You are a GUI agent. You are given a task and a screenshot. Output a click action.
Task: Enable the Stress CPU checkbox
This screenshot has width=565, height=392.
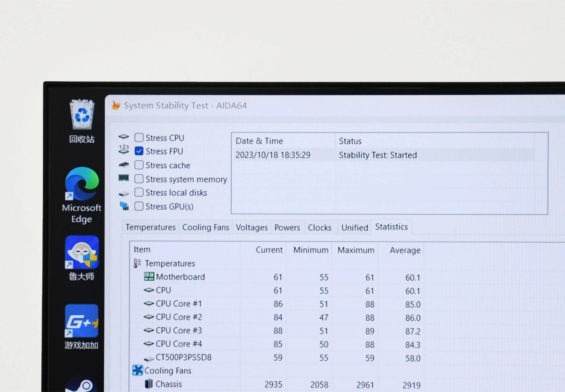point(139,137)
